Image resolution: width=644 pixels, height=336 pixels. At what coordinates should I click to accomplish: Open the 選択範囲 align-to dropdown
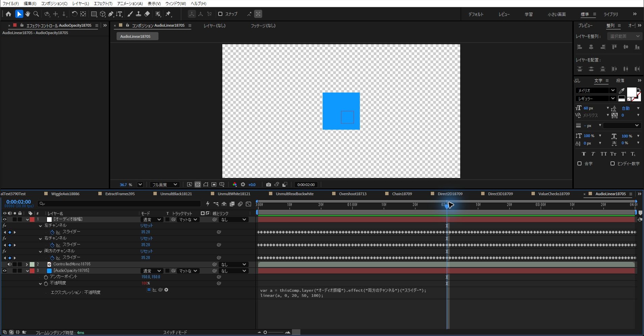[x=624, y=36]
